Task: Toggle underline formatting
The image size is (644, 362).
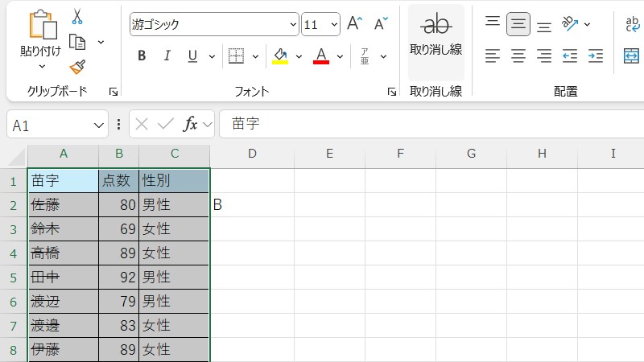Action: [x=192, y=56]
